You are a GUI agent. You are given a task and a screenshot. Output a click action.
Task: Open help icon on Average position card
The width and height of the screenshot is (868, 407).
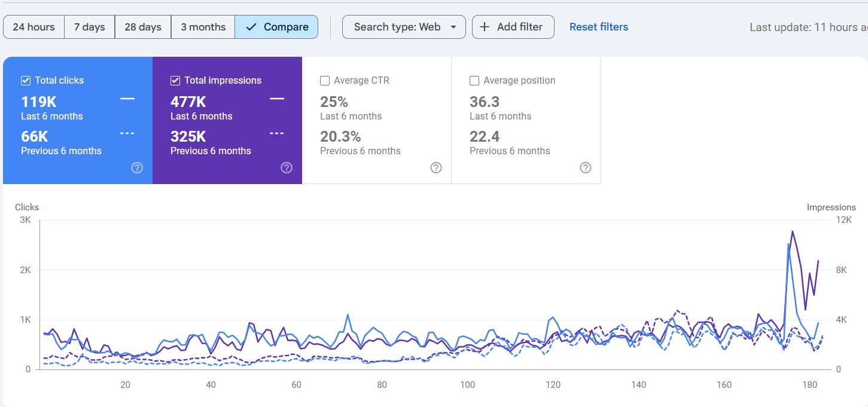point(586,168)
